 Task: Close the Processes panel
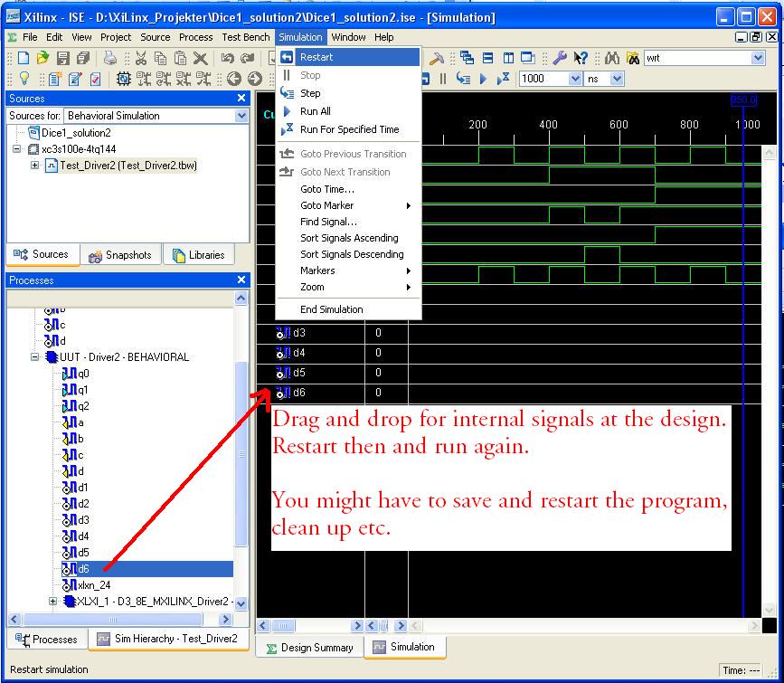coord(241,280)
